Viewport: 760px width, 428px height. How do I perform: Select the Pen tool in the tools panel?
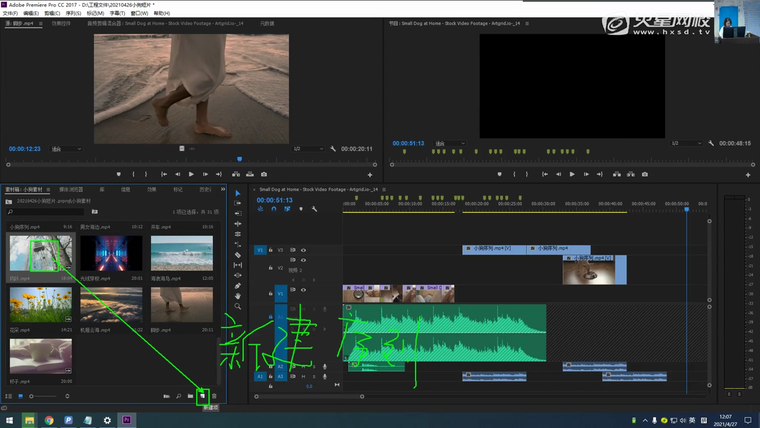238,285
